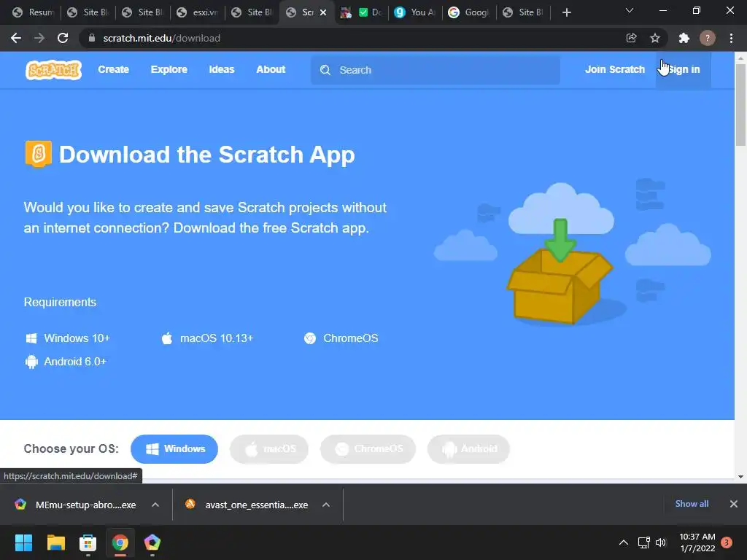Image resolution: width=747 pixels, height=560 pixels.
Task: Open the Chrome profile avatar
Action: (x=708, y=38)
